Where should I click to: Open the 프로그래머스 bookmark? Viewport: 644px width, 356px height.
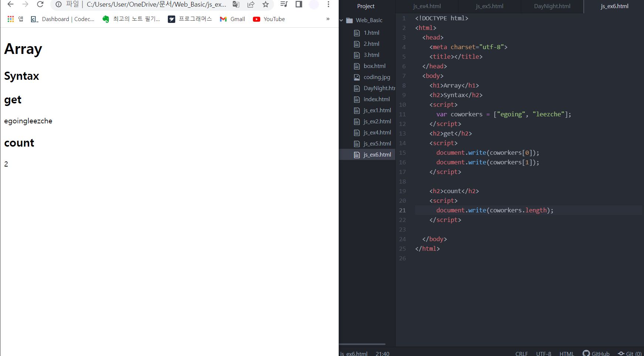[190, 19]
